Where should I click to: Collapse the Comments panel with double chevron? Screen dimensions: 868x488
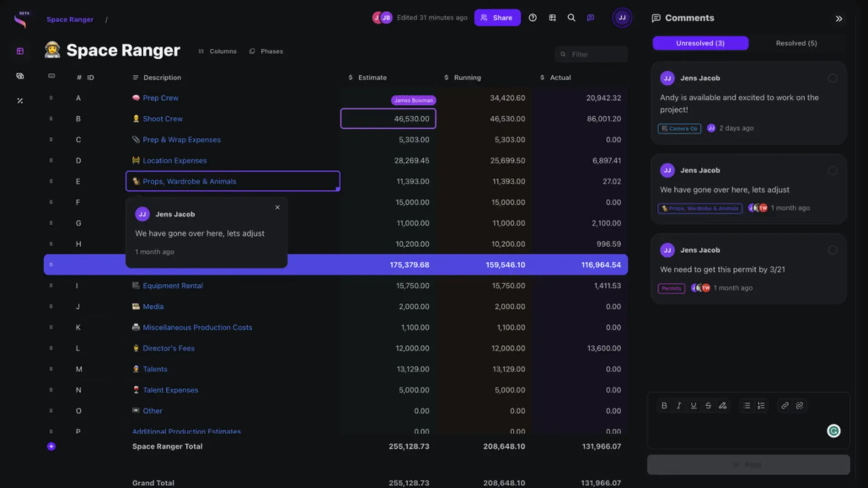click(839, 19)
